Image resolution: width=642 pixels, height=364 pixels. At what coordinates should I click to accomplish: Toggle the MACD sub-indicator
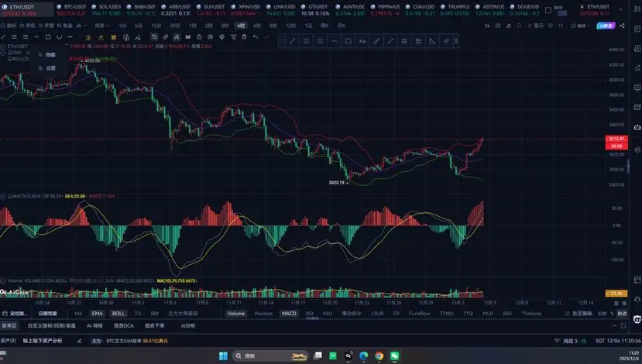(289, 314)
